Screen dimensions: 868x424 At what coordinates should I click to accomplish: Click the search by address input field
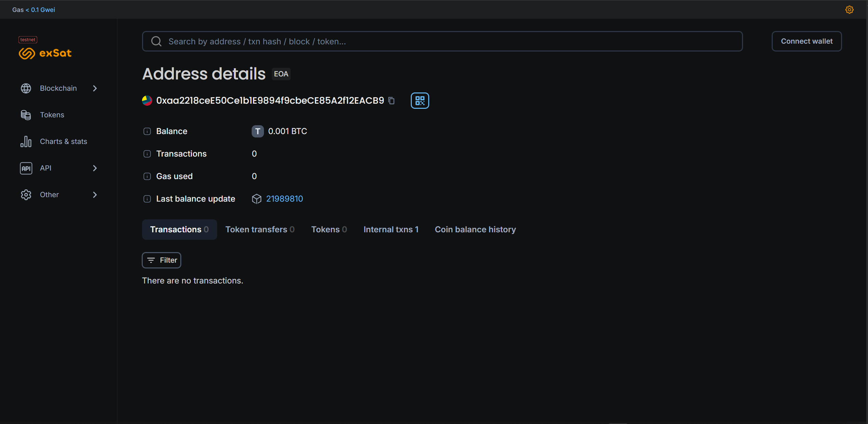[442, 41]
